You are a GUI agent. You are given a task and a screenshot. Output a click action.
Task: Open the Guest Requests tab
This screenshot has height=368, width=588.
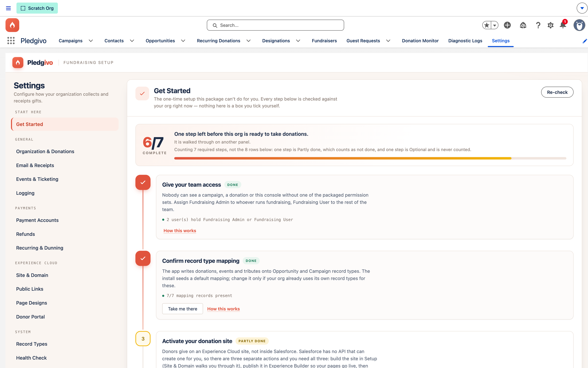363,41
